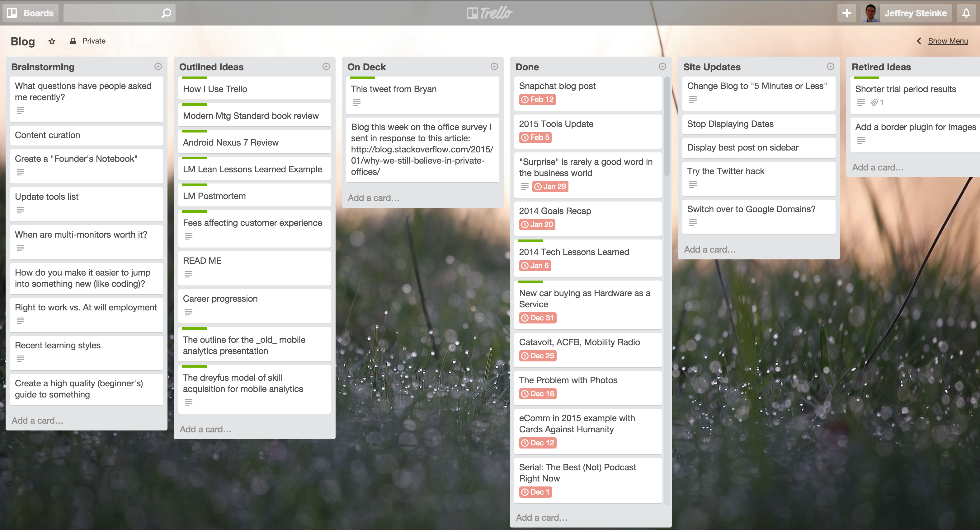Screen dimensions: 980x530
Task: Open Jeffrey Steinke profile avatar
Action: pos(871,13)
